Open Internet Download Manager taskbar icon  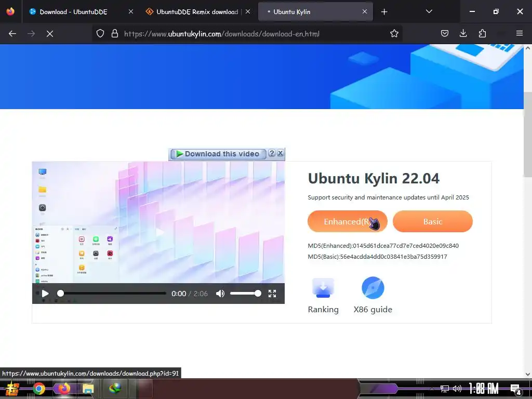pyautogui.click(x=115, y=388)
